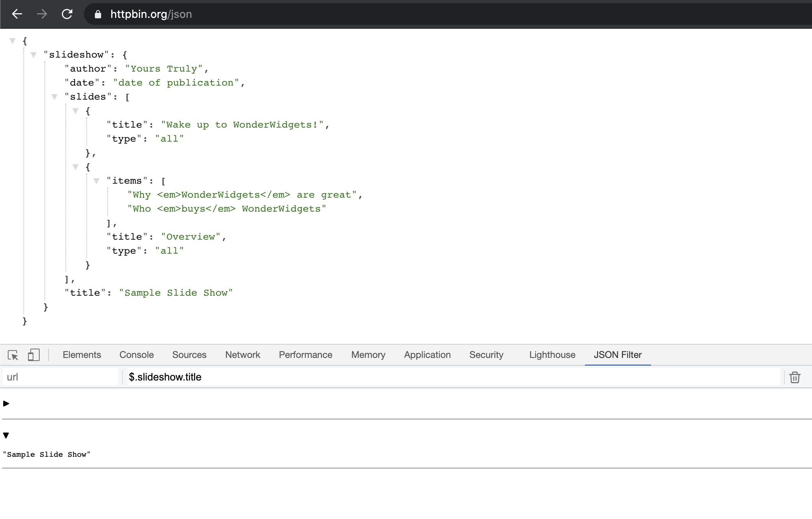Collapse the "Sample Slide Show" result arrow
This screenshot has height=519, width=812.
[x=6, y=435]
